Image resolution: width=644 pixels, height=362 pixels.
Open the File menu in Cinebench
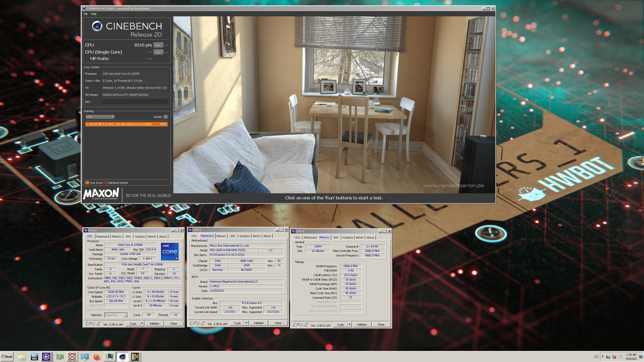pos(86,14)
